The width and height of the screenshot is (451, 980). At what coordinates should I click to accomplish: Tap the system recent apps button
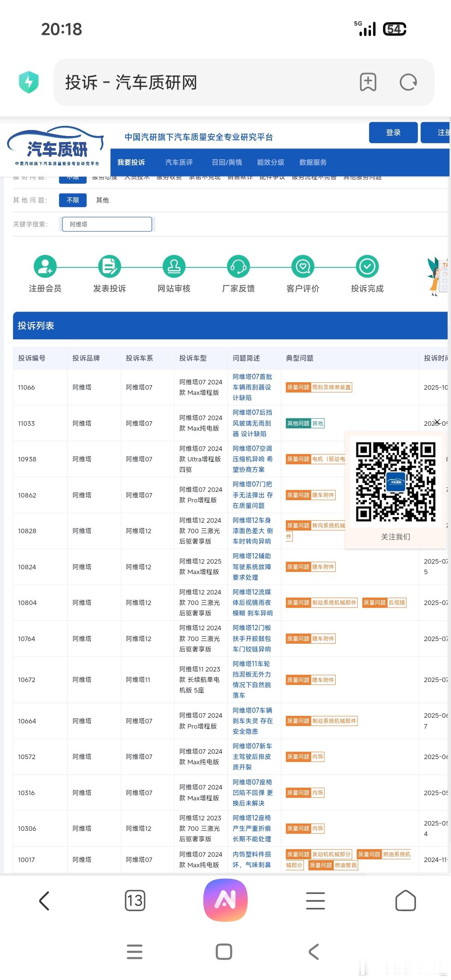tap(135, 952)
